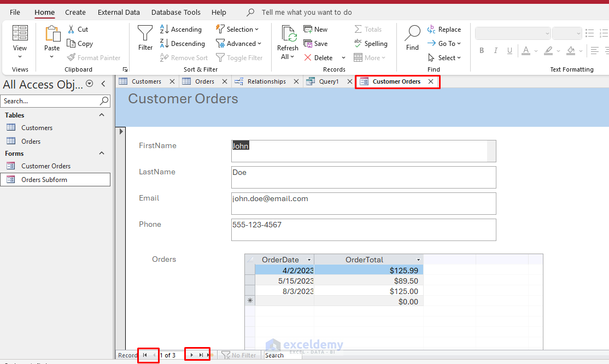Click the record Search box at bottom

283,355
